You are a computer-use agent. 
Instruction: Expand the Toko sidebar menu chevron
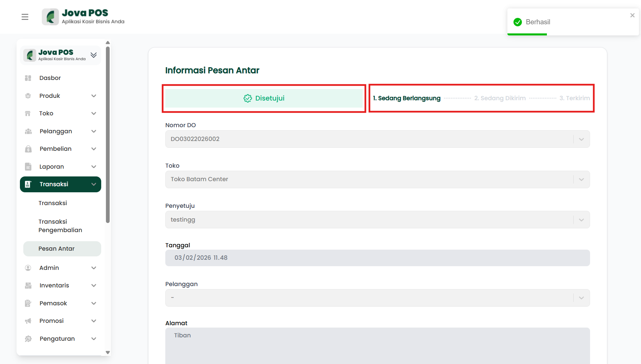coord(94,113)
